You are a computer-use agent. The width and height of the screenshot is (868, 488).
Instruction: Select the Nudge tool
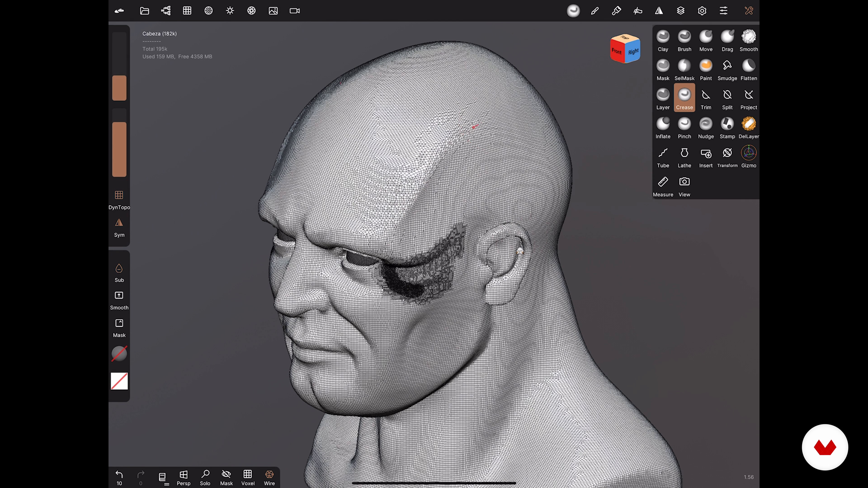click(x=706, y=128)
